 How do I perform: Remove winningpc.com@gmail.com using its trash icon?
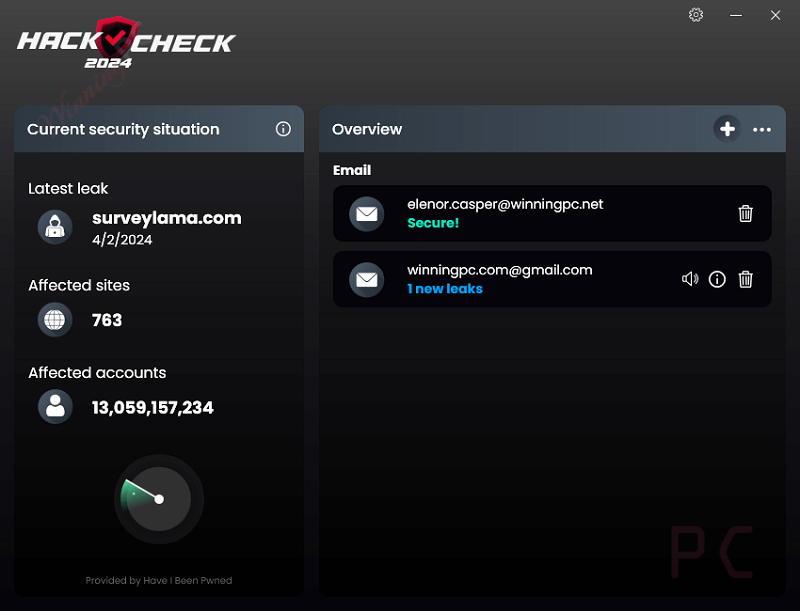tap(744, 280)
